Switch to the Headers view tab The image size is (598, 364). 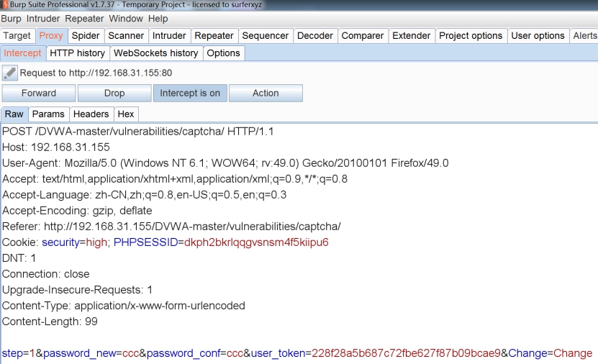pos(91,114)
